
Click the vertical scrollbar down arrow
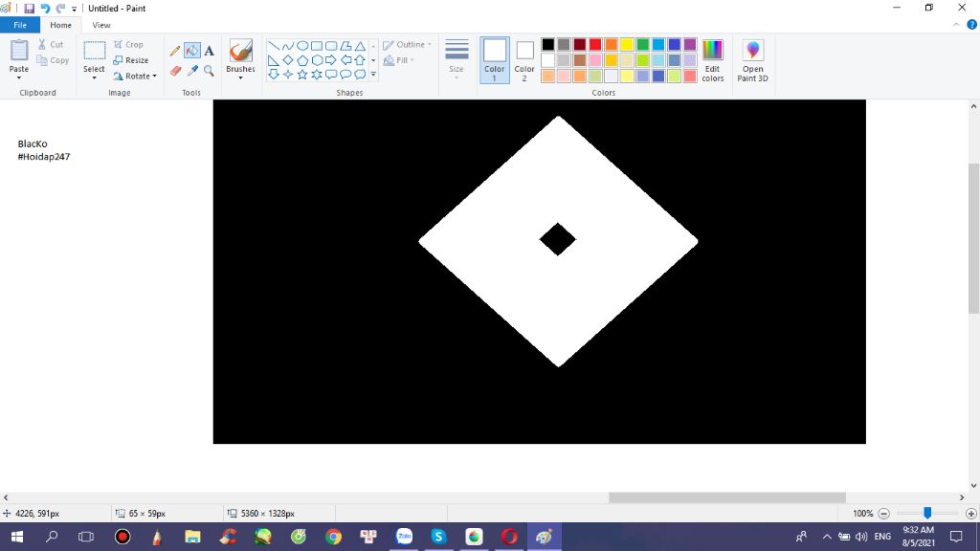(973, 485)
